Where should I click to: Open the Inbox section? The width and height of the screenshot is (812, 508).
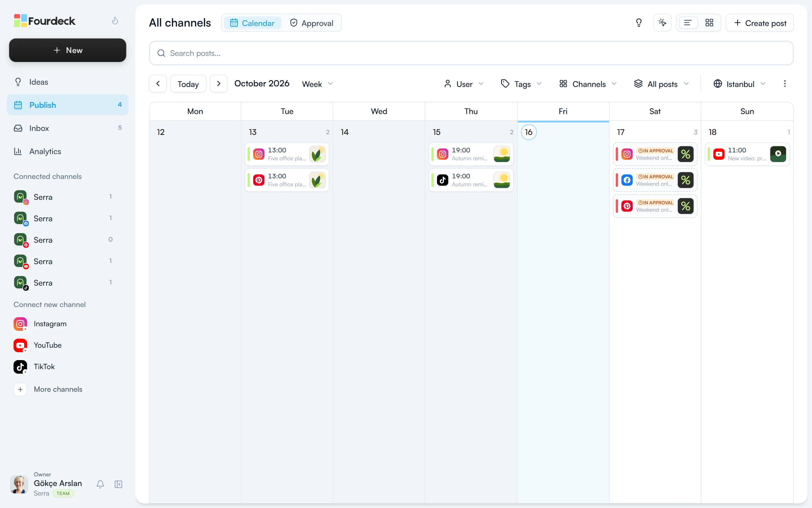point(67,128)
